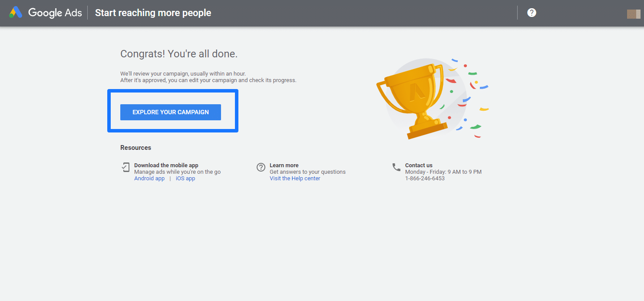Open the Android app link
This screenshot has height=301, width=644.
coord(149,179)
